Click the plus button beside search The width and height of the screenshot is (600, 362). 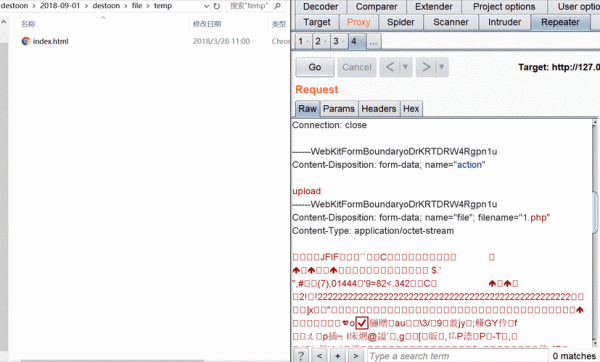[x=338, y=356]
